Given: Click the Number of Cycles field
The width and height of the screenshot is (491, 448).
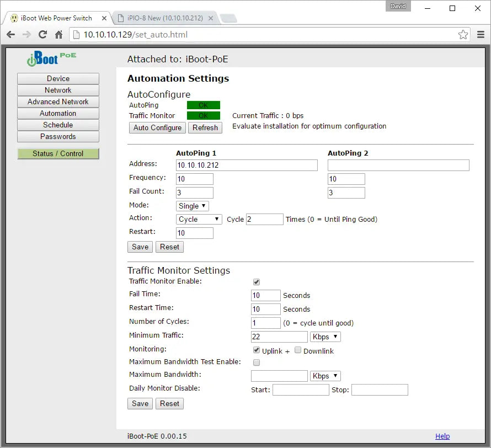Looking at the screenshot, I should click(x=265, y=323).
